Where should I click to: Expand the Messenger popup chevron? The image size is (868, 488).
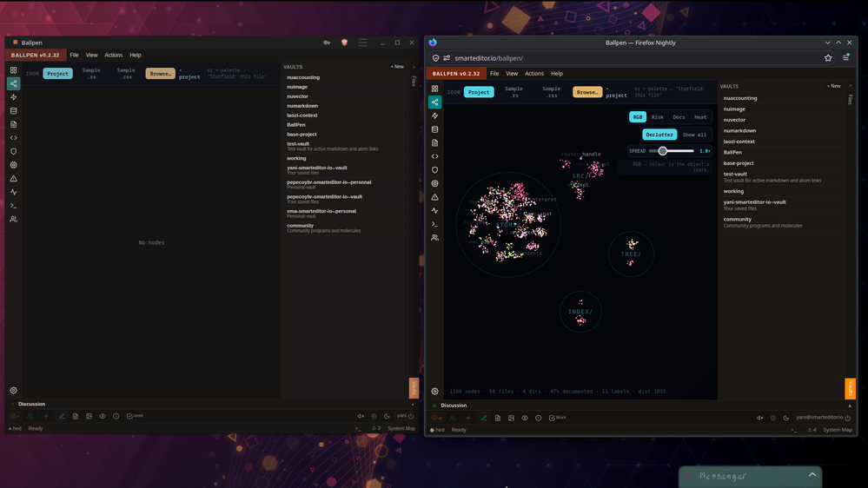point(812,475)
